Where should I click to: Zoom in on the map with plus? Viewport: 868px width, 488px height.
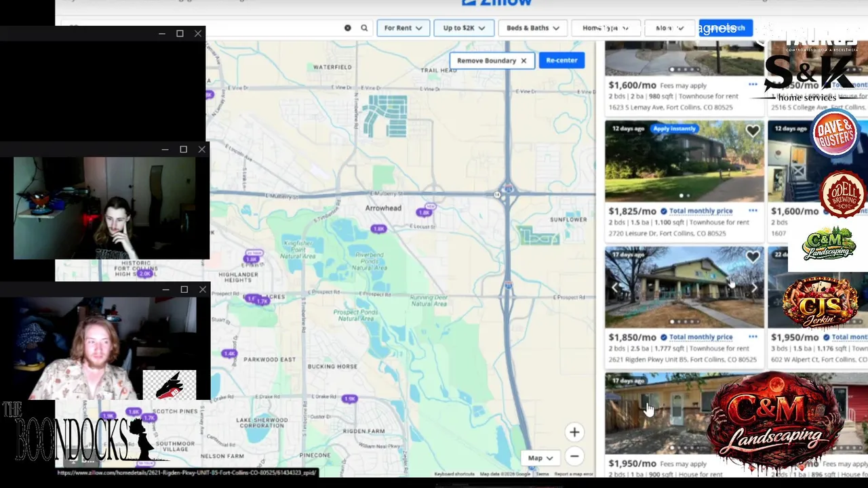tap(574, 432)
